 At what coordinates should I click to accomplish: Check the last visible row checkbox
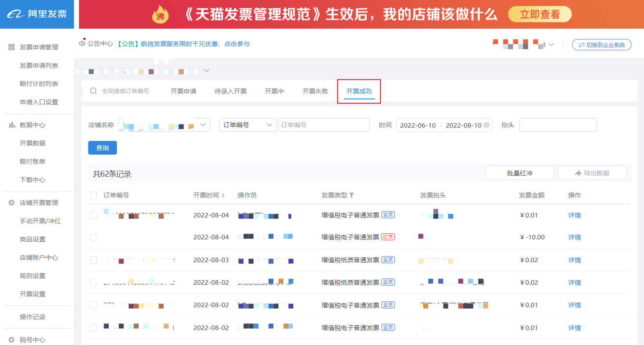click(94, 328)
